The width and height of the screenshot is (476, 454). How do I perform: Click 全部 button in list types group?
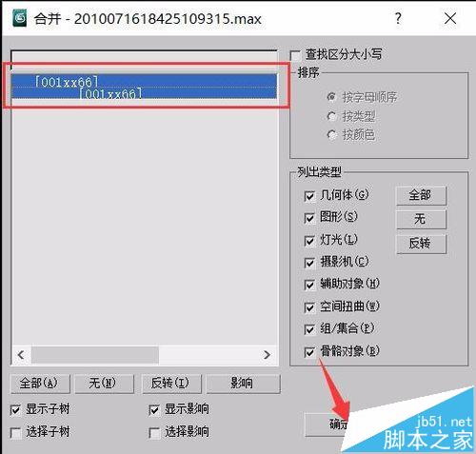coord(421,195)
